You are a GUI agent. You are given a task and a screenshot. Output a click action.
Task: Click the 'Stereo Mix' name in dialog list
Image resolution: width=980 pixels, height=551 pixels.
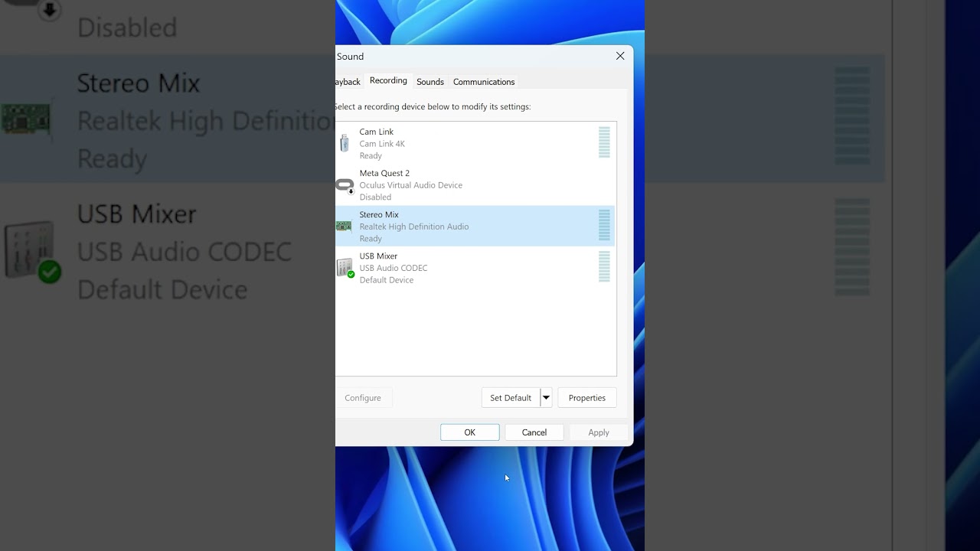click(x=379, y=215)
